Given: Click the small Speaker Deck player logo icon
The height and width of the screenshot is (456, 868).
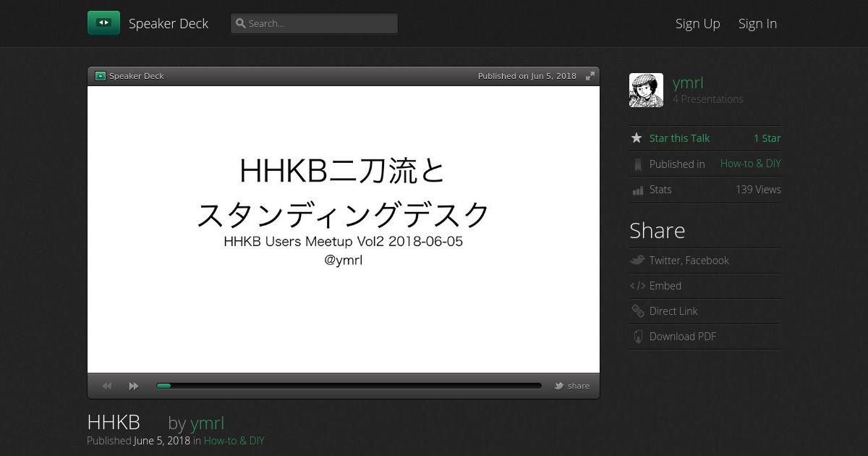Looking at the screenshot, I should pos(101,76).
